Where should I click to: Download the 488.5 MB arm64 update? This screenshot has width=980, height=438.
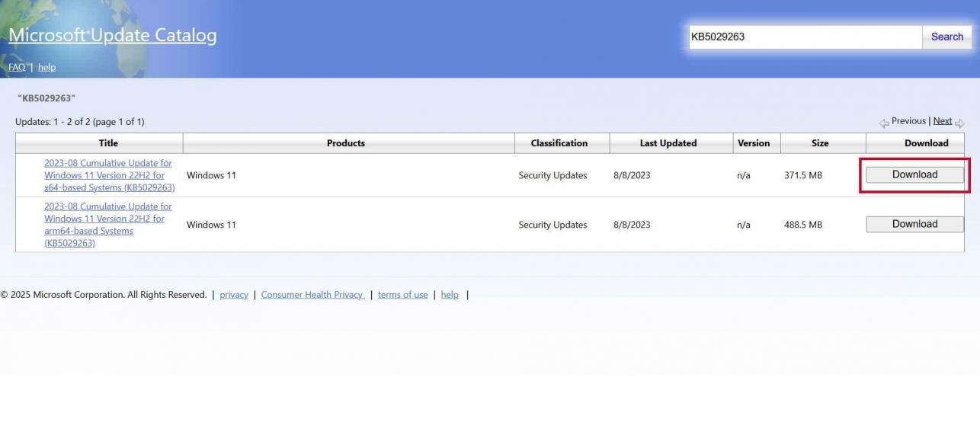pos(914,224)
